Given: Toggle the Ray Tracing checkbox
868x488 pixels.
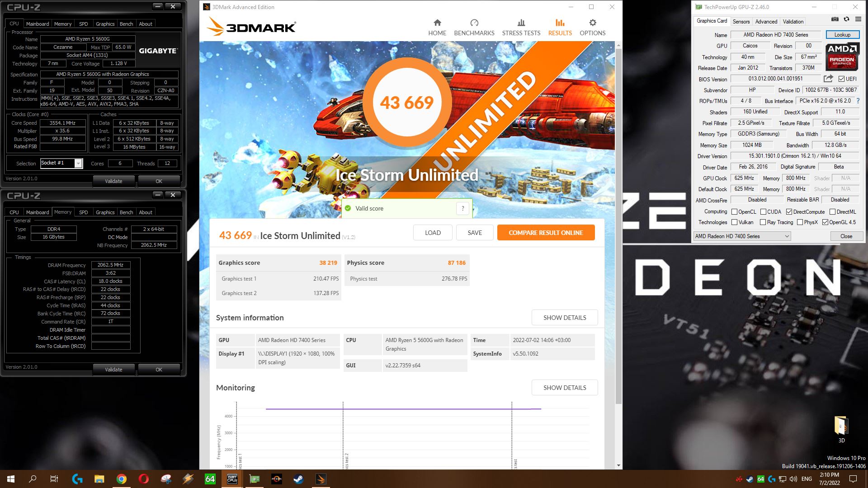Looking at the screenshot, I should click(x=763, y=222).
